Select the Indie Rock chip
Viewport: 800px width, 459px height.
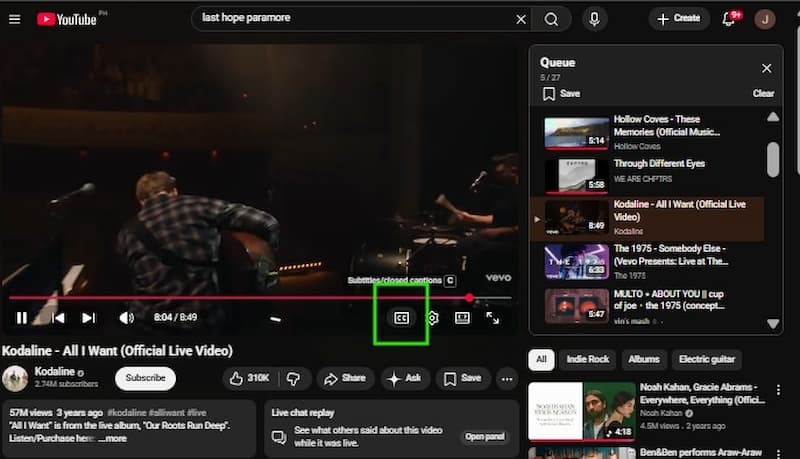pyautogui.click(x=588, y=359)
